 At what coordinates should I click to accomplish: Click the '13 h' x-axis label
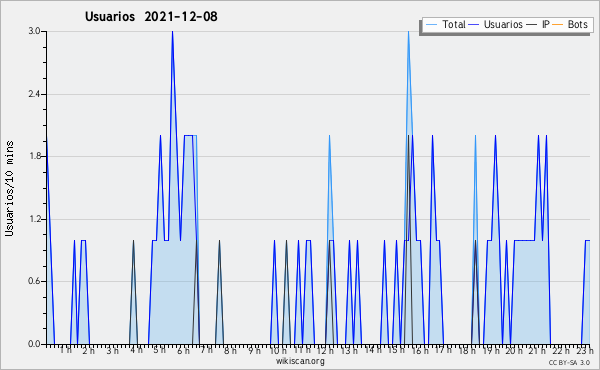tap(349, 350)
